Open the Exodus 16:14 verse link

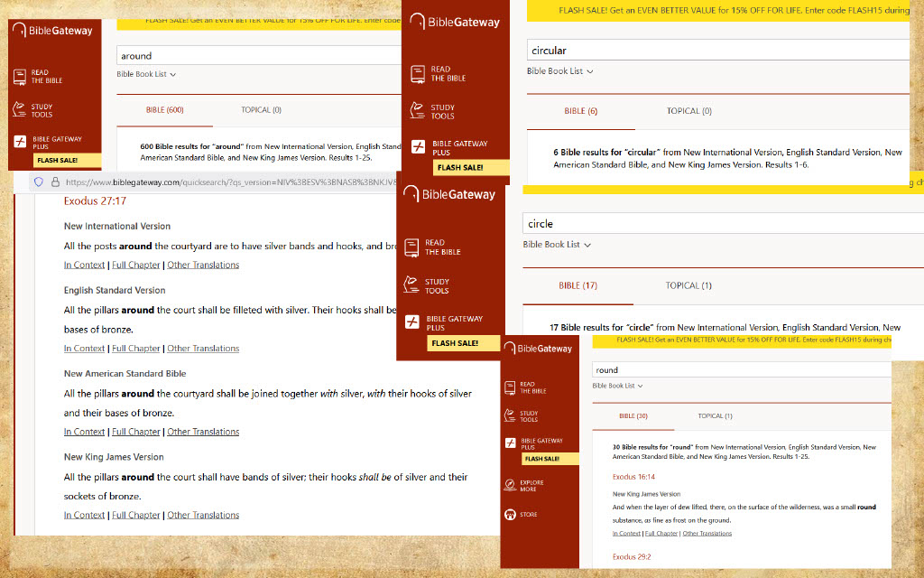tap(633, 476)
